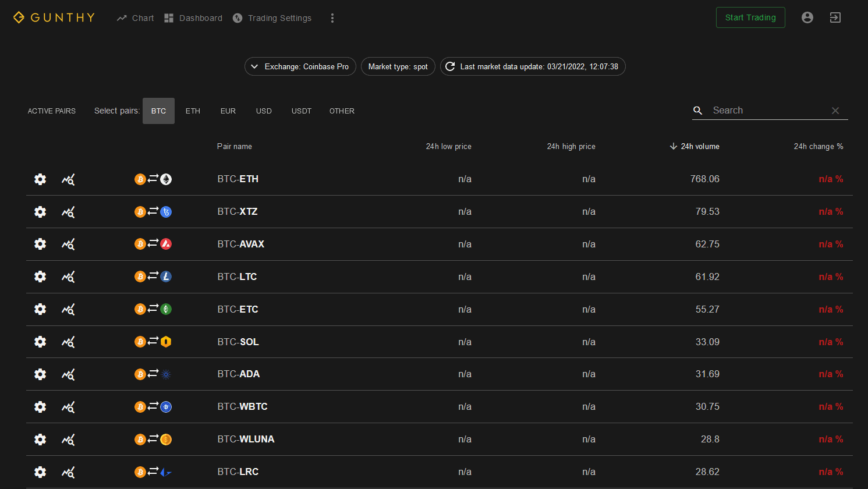This screenshot has width=868, height=489.
Task: Select the BTC pairs tab
Action: coord(158,111)
